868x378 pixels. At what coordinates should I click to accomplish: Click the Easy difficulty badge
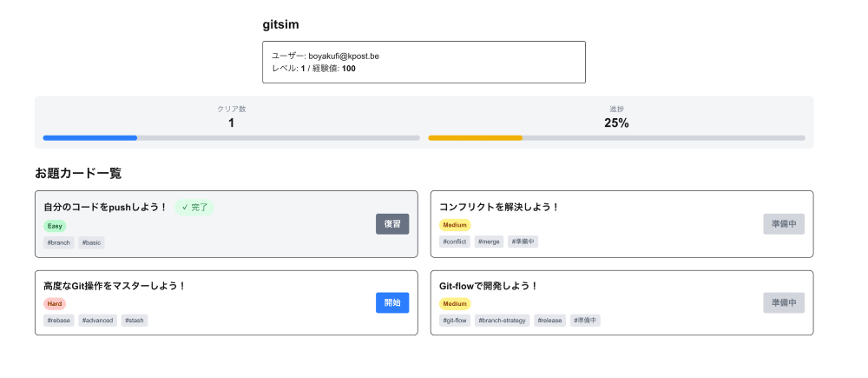click(x=55, y=226)
